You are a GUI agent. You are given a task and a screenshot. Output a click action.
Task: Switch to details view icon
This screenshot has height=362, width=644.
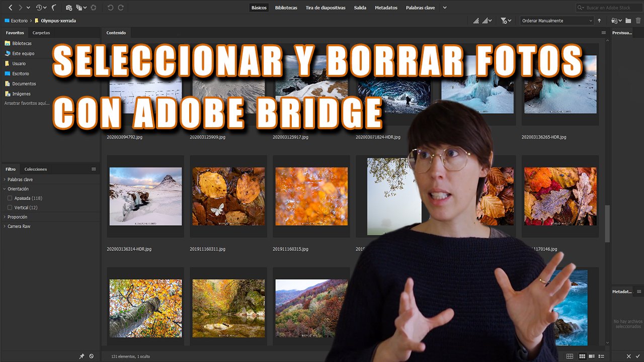click(x=592, y=356)
